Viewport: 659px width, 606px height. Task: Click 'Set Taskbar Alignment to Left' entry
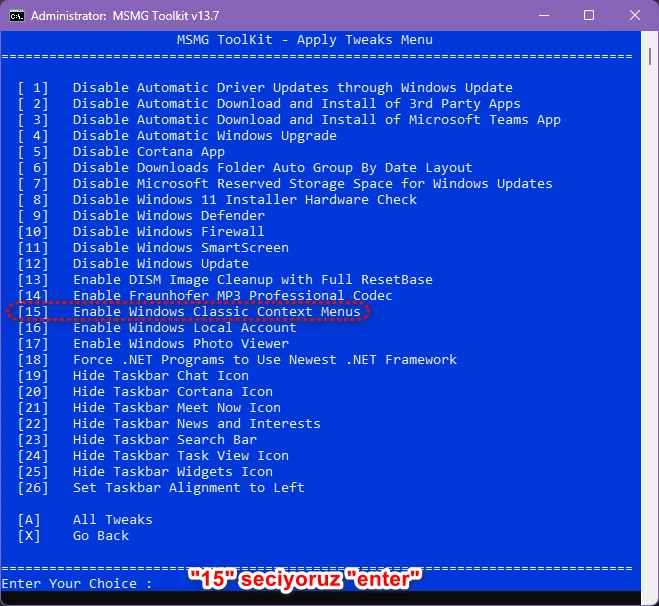(x=189, y=487)
